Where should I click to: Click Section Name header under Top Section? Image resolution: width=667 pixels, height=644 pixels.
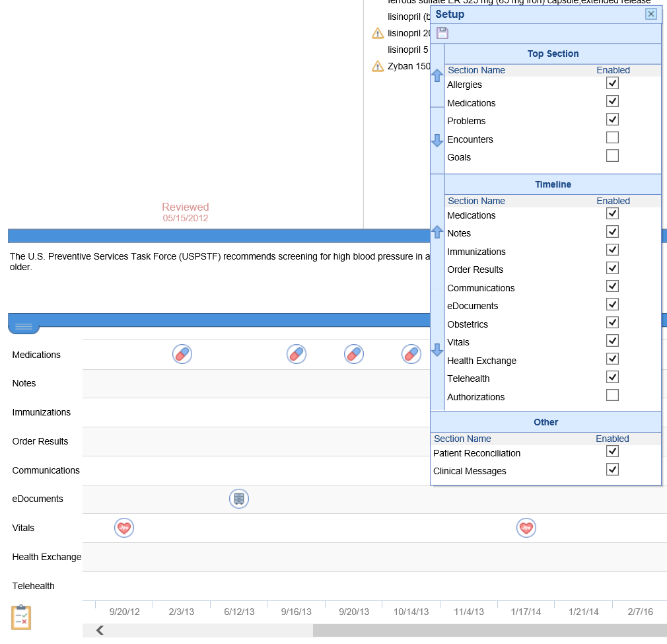click(x=476, y=70)
